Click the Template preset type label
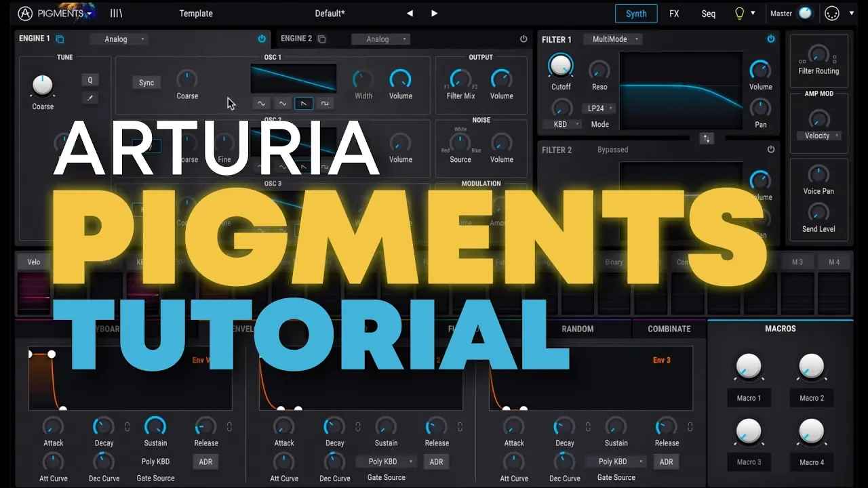 click(196, 14)
